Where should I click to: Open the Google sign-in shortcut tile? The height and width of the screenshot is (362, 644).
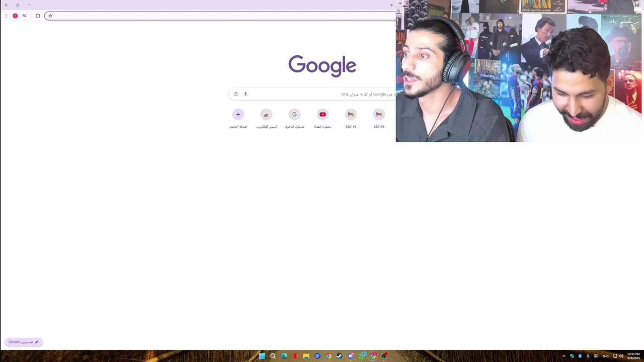[x=294, y=114]
